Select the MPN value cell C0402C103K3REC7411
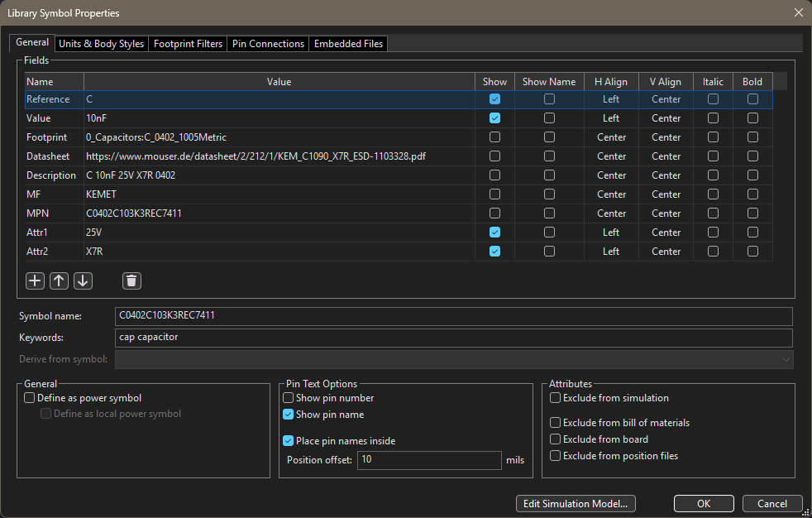Viewport: 812px width, 518px height. point(279,213)
